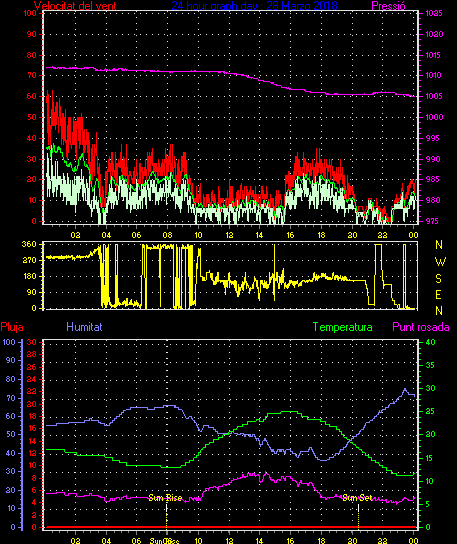The height and width of the screenshot is (544, 457).
Task: Click the 100 wind speed axis value
Action: pos(30,13)
